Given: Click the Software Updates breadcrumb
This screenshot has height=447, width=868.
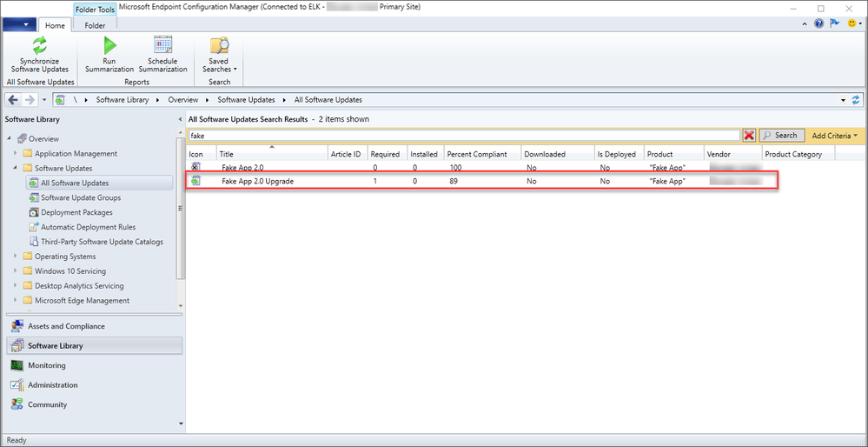Looking at the screenshot, I should tap(246, 100).
